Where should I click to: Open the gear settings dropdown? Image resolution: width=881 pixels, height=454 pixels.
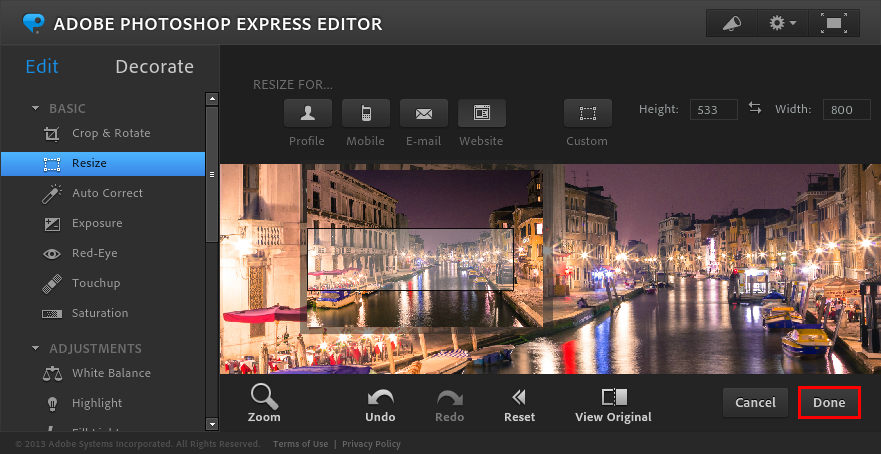783,23
